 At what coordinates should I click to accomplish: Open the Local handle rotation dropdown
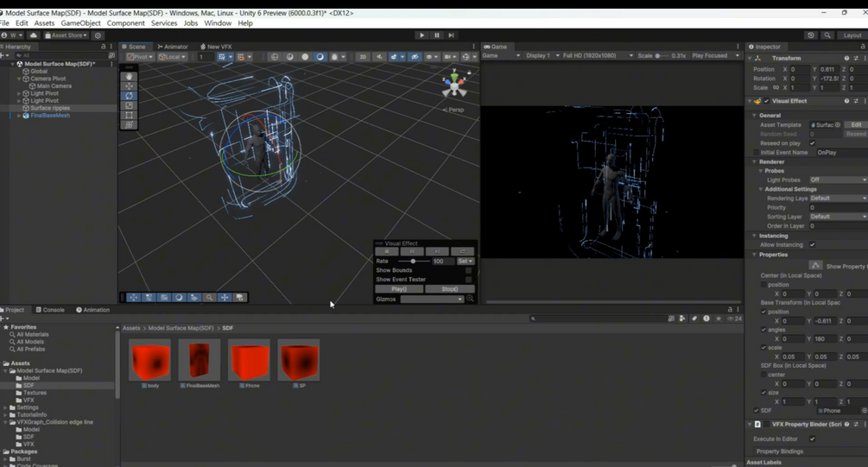point(172,56)
